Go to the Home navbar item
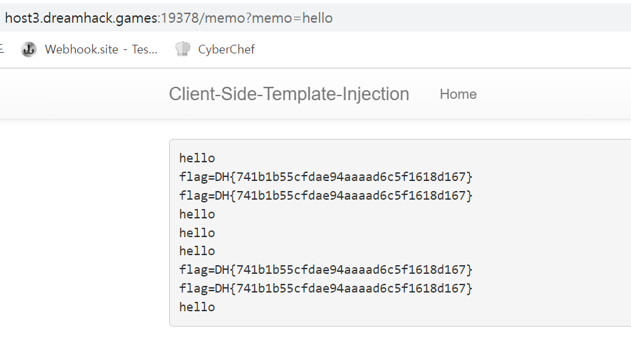This screenshot has width=631, height=364. [x=458, y=94]
